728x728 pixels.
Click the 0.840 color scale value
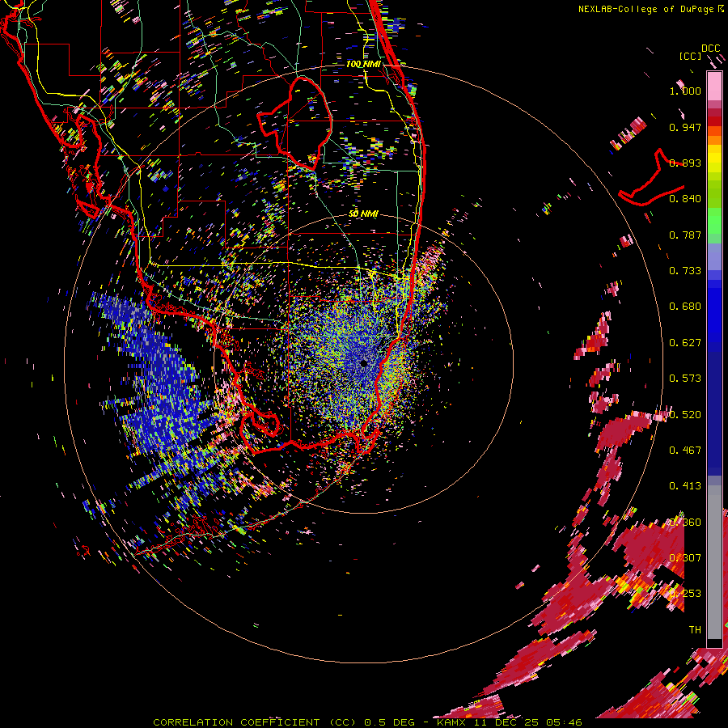[685, 199]
